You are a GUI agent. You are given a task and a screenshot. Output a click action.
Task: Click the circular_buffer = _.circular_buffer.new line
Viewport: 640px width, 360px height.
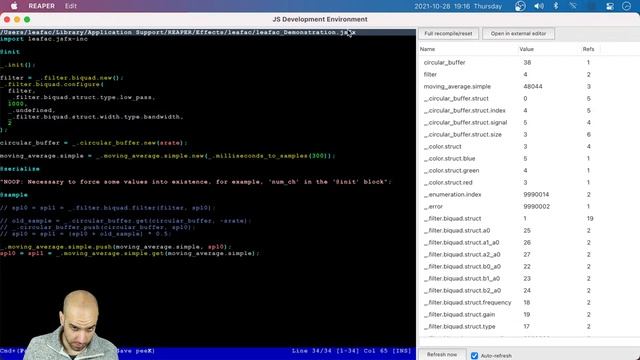[94, 143]
